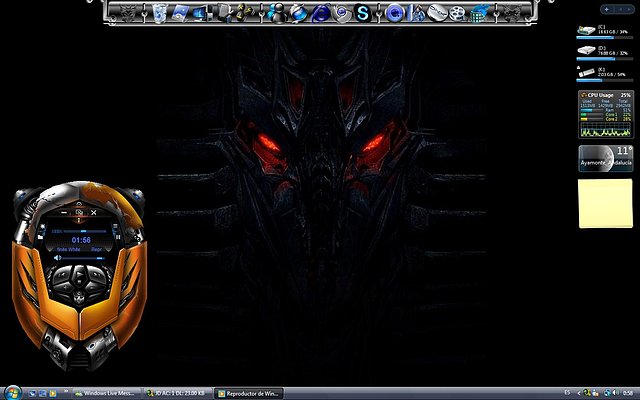Open the grey Chrome-style dock icon
The height and width of the screenshot is (400, 640).
pos(342,13)
